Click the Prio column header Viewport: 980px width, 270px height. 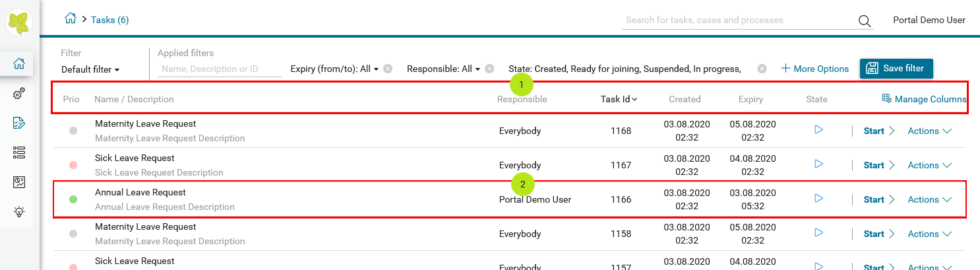click(x=71, y=100)
